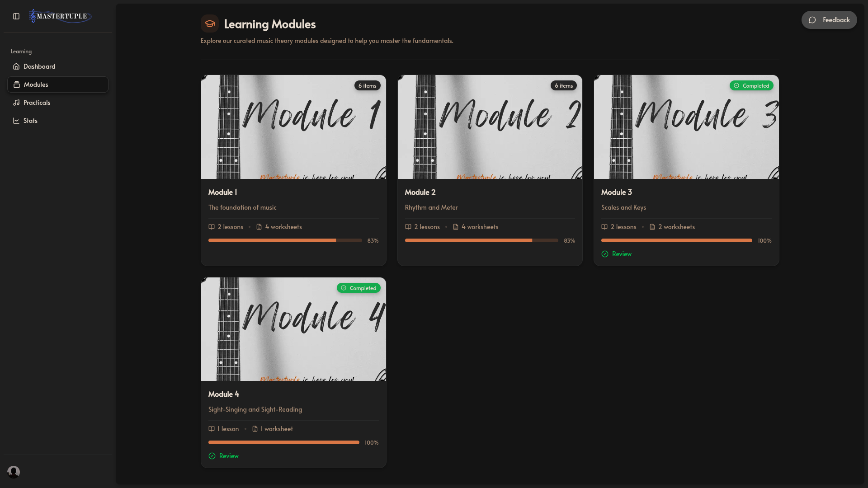Click Review on Module 3
The height and width of the screenshot is (488, 868).
point(622,254)
